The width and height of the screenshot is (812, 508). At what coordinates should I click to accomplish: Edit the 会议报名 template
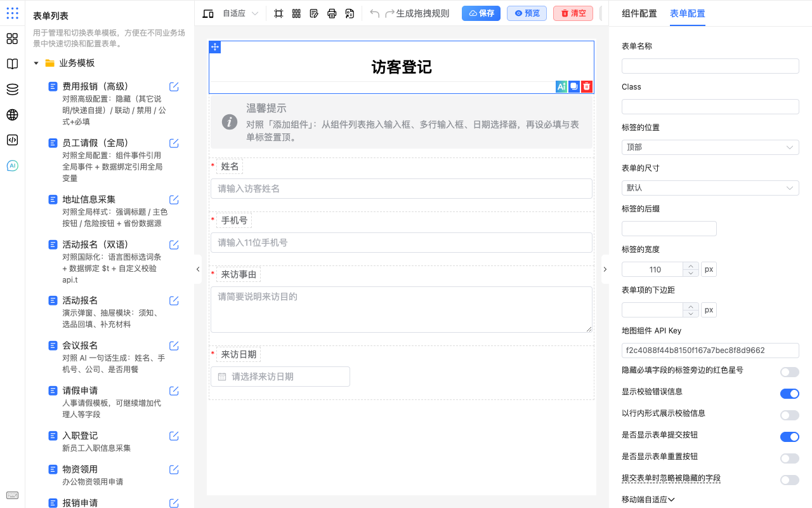point(174,346)
